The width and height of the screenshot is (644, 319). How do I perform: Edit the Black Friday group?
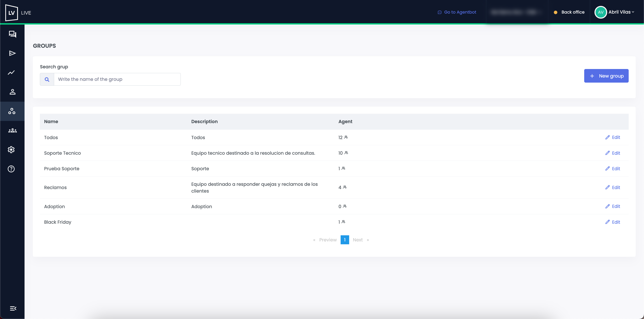click(x=612, y=222)
